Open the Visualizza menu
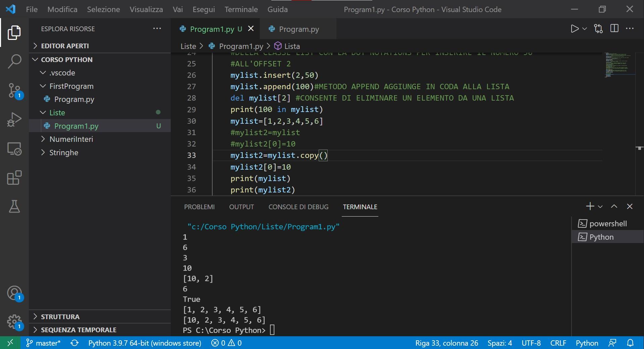This screenshot has height=349, width=644. tap(146, 9)
